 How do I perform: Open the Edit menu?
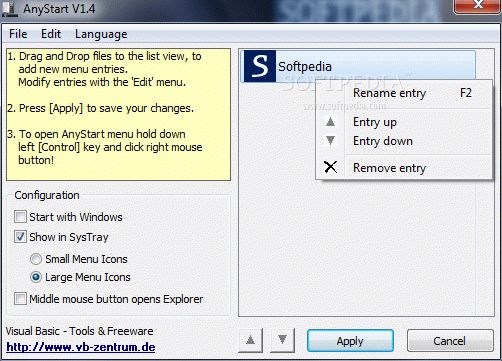(51, 34)
